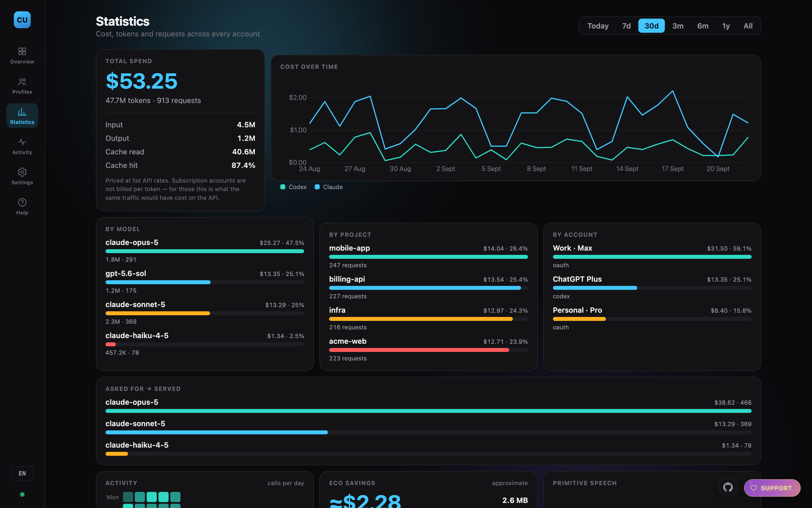The height and width of the screenshot is (508, 812).
Task: Click the acme-web project name
Action: 348,341
